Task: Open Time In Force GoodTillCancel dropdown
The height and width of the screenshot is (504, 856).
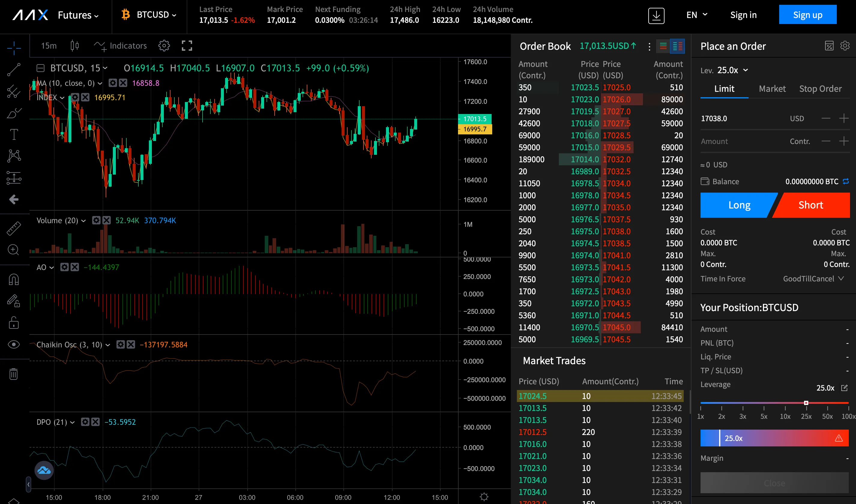Action: [813, 279]
